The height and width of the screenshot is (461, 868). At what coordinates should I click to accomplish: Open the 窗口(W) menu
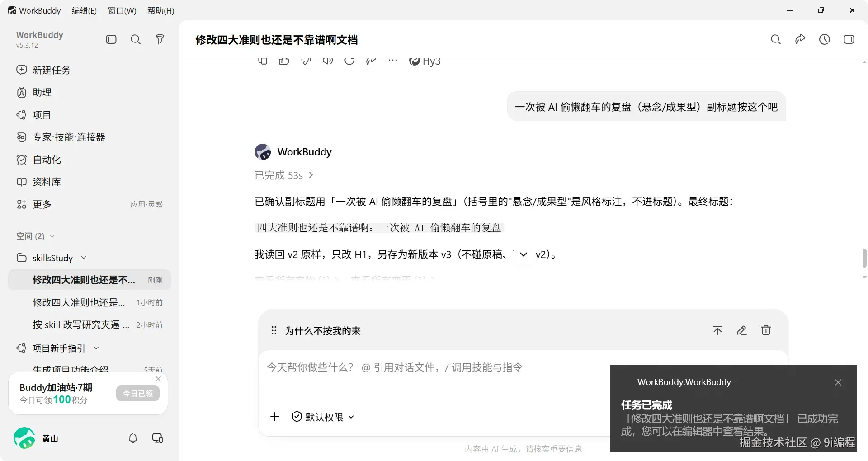122,10
